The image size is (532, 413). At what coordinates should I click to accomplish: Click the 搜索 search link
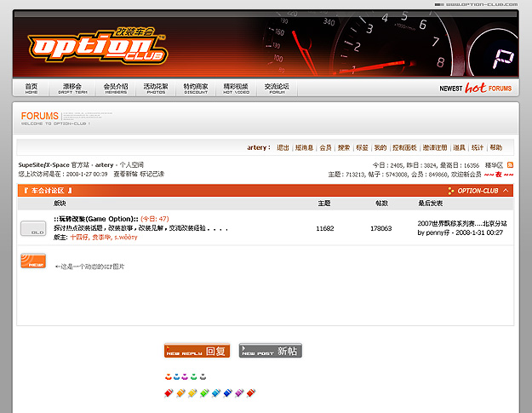(x=344, y=147)
